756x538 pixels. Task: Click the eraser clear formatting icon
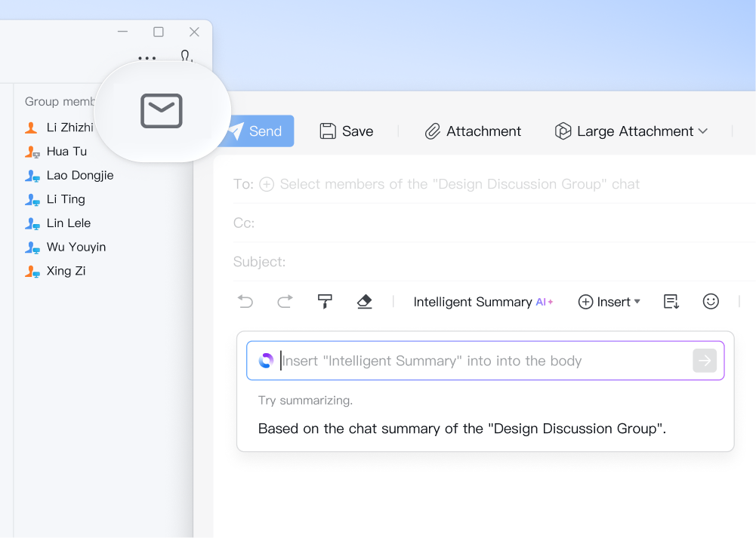point(365,302)
